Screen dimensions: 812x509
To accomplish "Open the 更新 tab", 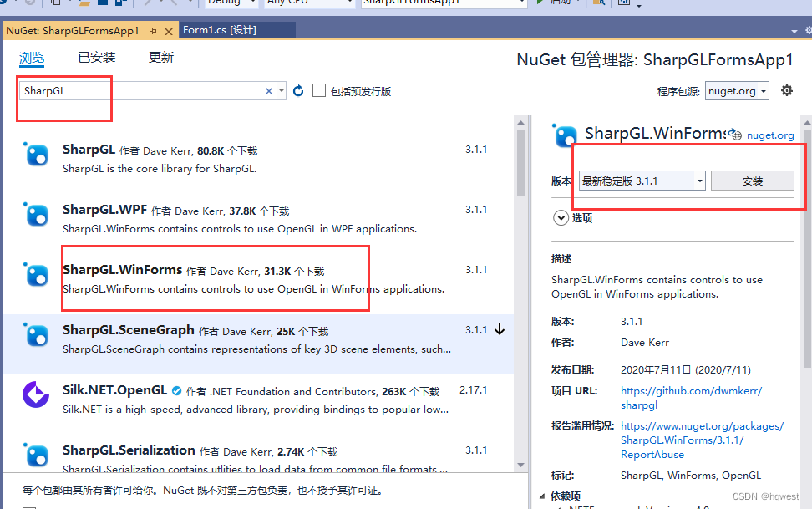I will coord(161,58).
